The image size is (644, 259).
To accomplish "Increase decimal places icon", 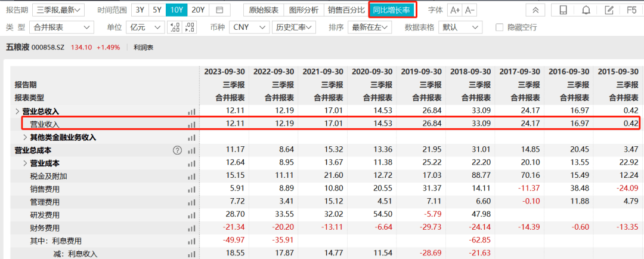I will [x=175, y=27].
